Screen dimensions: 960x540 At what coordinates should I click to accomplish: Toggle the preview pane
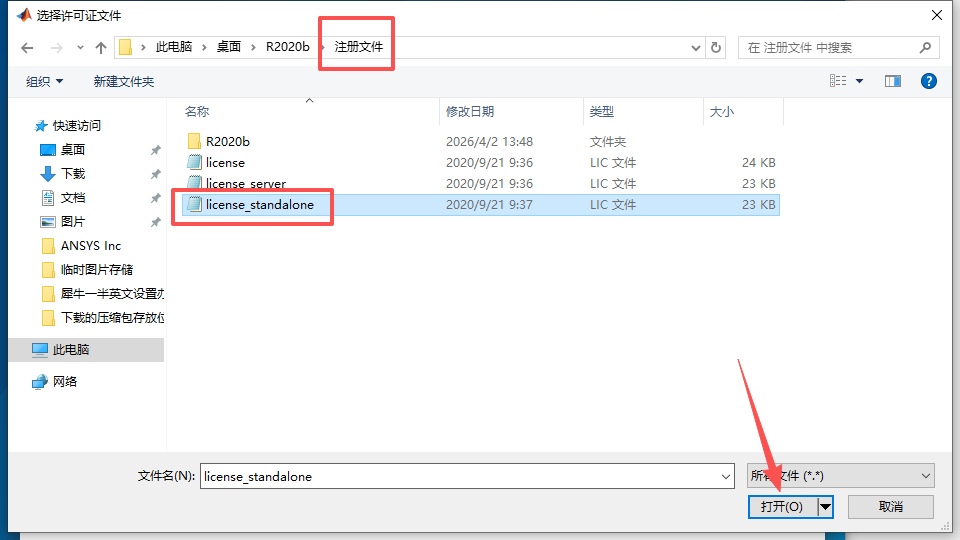point(893,81)
